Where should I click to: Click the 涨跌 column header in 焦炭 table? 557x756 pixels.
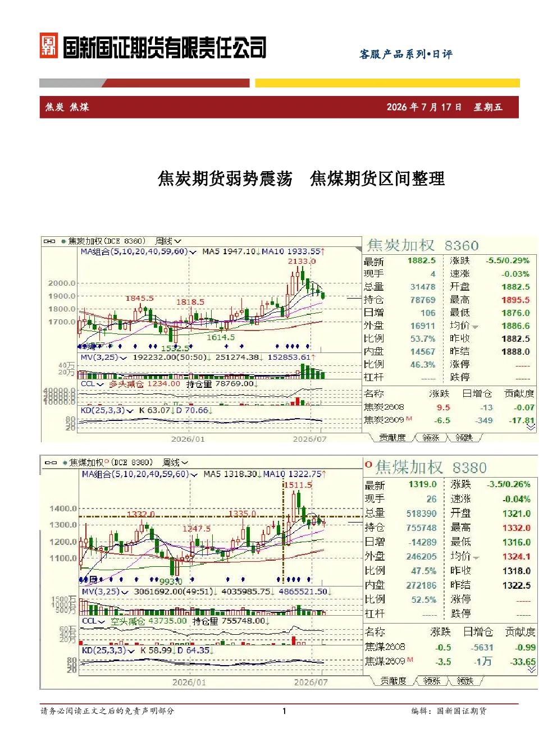pos(439,394)
